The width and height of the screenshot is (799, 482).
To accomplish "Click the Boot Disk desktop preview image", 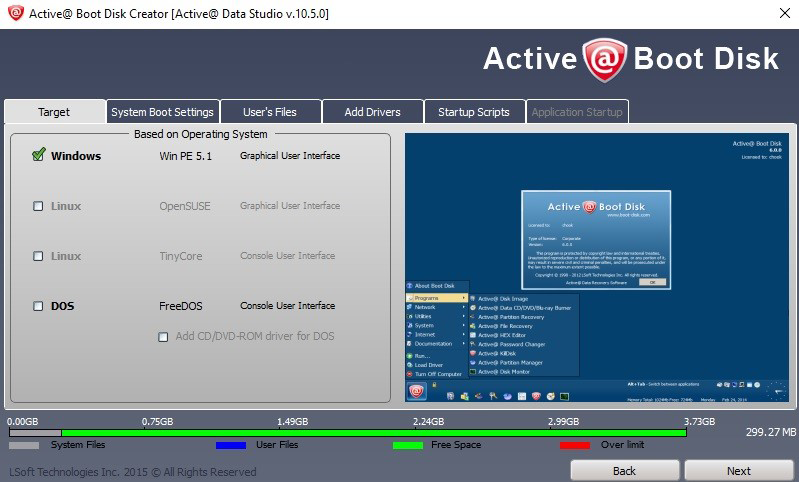I will pyautogui.click(x=597, y=267).
